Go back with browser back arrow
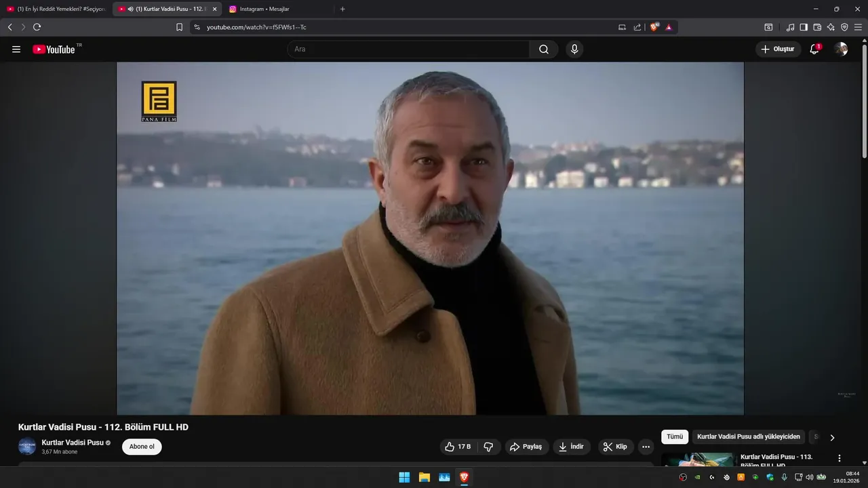Image resolution: width=868 pixels, height=488 pixels. [x=10, y=27]
